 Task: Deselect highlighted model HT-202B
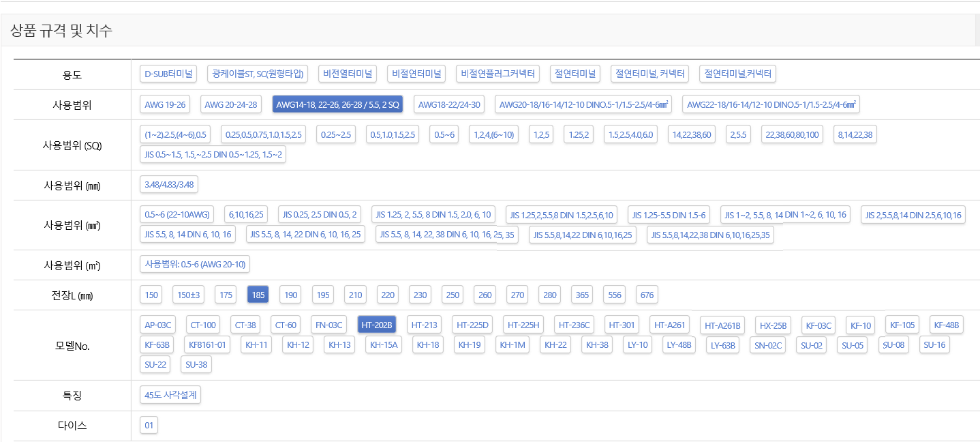tap(377, 325)
